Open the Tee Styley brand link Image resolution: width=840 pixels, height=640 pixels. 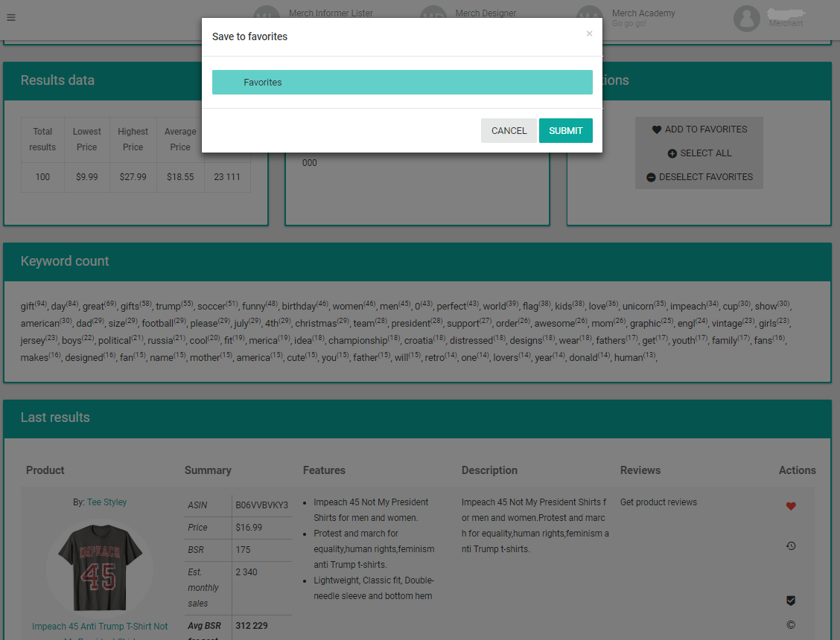pos(106,502)
